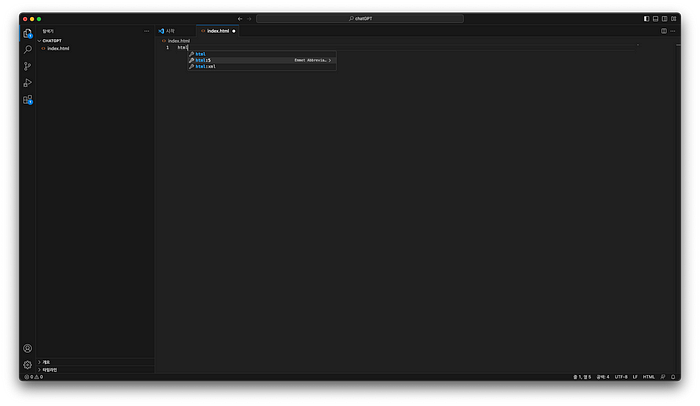Select the html:5 Emmet suggestion
The image size is (700, 406).
tap(204, 60)
